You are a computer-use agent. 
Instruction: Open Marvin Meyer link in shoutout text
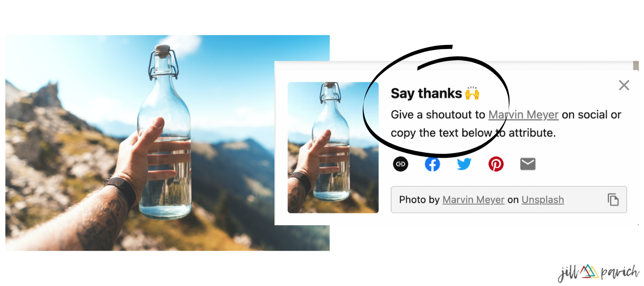(x=523, y=115)
